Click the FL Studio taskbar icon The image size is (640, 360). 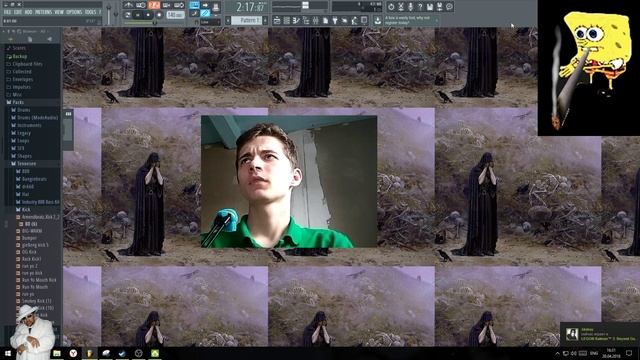[89, 353]
